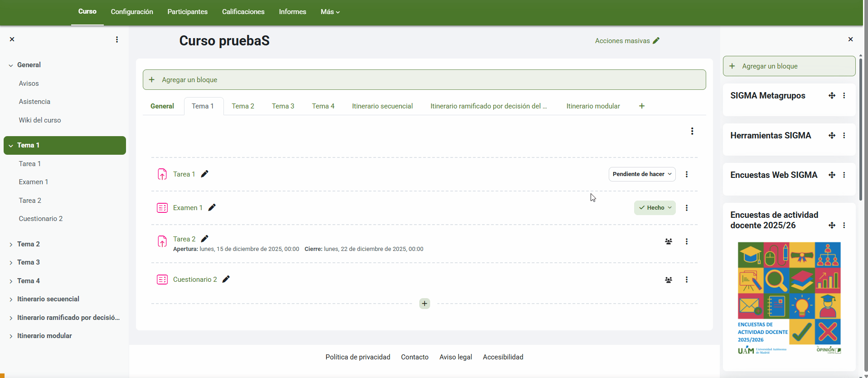Click Agregar un bloque in the right drawer

point(789,66)
